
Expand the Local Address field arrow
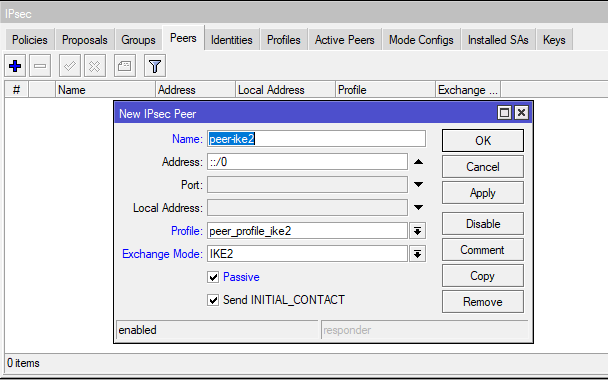(418, 207)
